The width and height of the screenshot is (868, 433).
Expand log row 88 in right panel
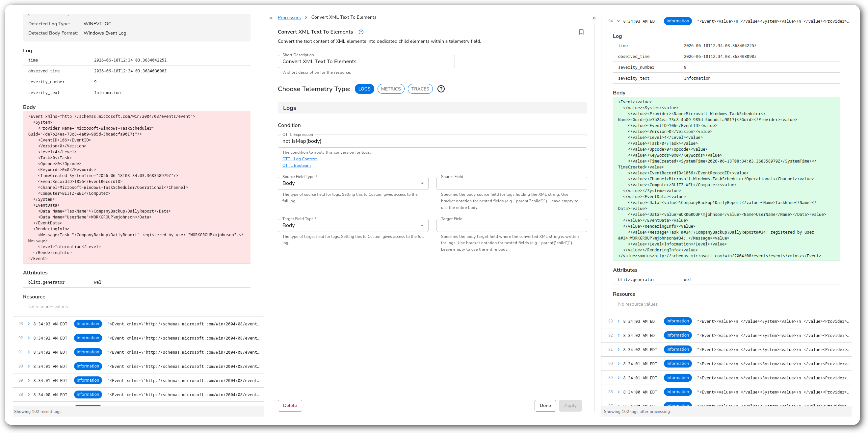pos(618,392)
